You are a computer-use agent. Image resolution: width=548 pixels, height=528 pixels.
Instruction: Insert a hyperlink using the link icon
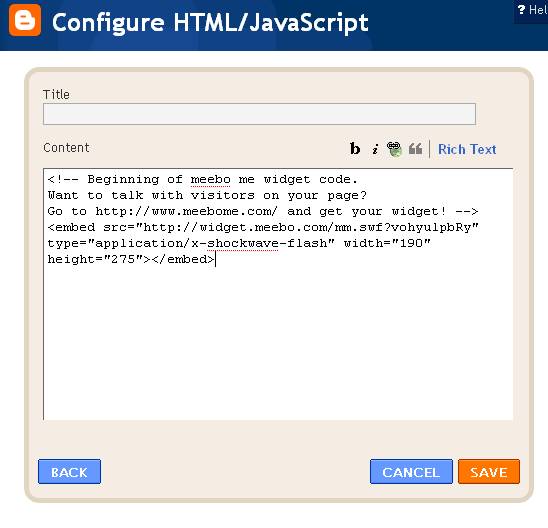click(394, 149)
